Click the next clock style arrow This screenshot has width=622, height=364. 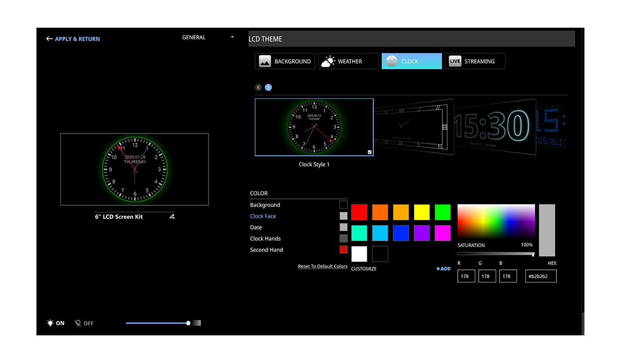click(x=268, y=87)
